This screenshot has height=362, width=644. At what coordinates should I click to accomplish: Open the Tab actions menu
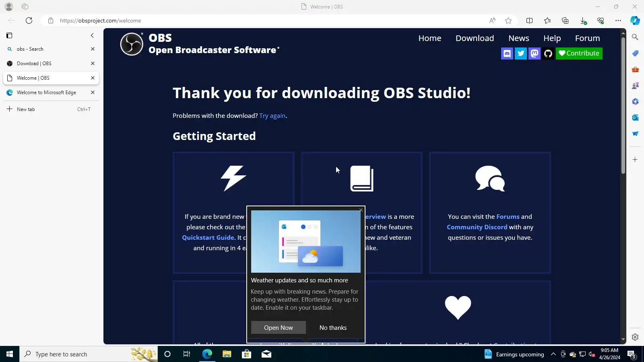coord(9,35)
